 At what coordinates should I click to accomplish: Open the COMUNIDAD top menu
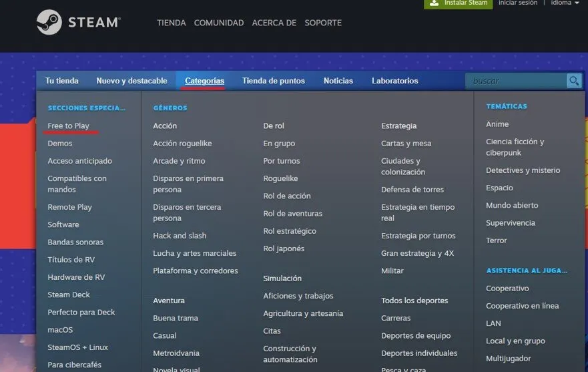coord(219,23)
